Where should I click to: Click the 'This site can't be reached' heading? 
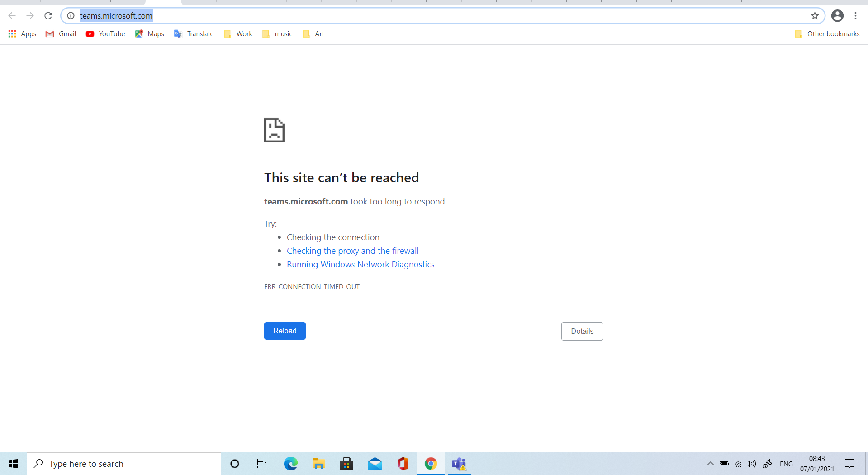[342, 178]
